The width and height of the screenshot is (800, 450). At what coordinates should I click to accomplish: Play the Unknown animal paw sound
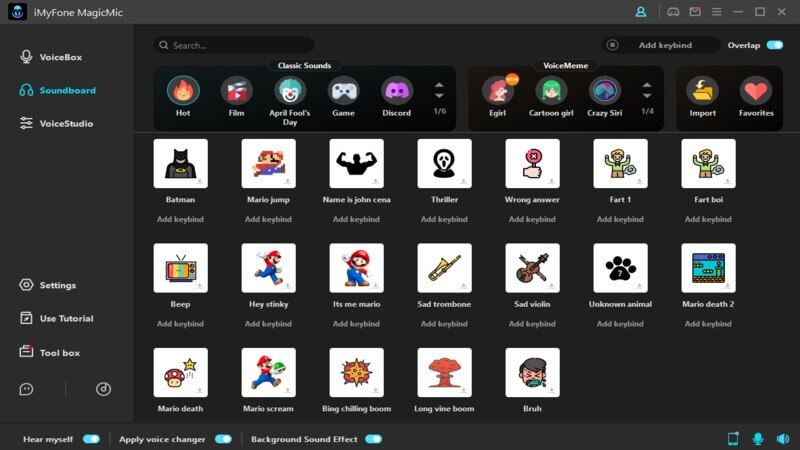pos(620,268)
